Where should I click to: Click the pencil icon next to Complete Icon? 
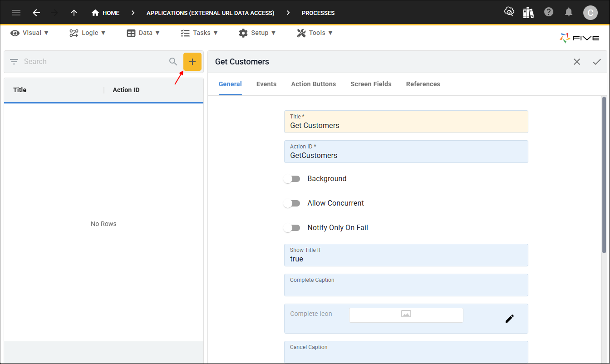pos(509,319)
